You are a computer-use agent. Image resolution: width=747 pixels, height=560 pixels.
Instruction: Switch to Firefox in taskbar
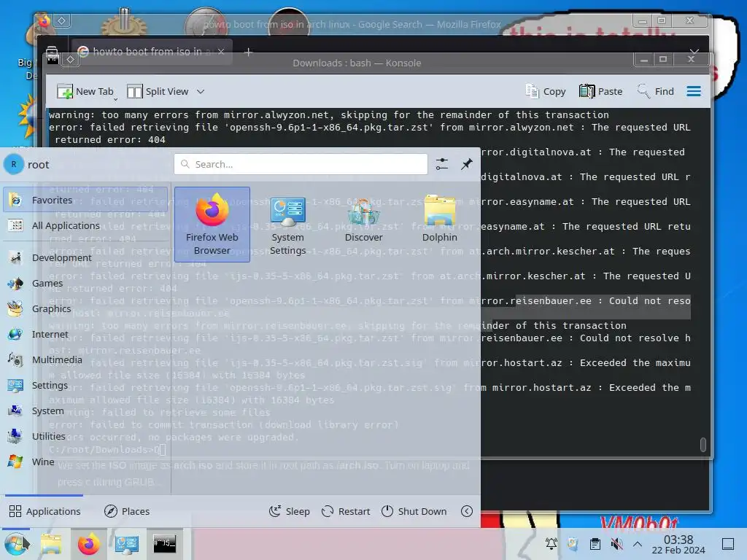click(x=88, y=544)
